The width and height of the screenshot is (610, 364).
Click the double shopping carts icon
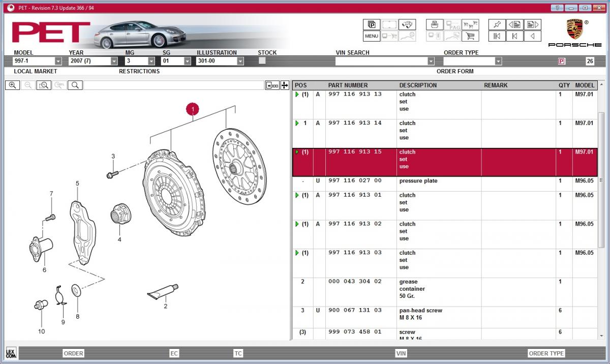coord(470,24)
